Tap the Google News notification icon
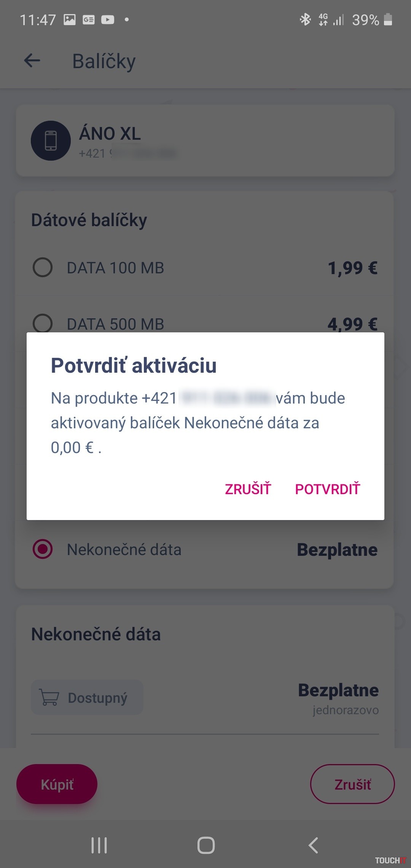 click(x=89, y=19)
